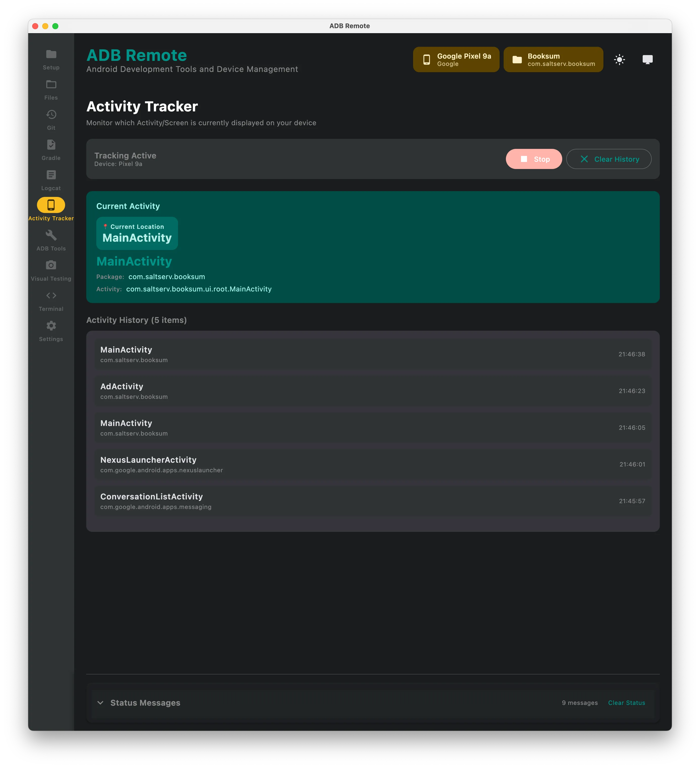Collapse the Status Messages section

[x=100, y=703]
